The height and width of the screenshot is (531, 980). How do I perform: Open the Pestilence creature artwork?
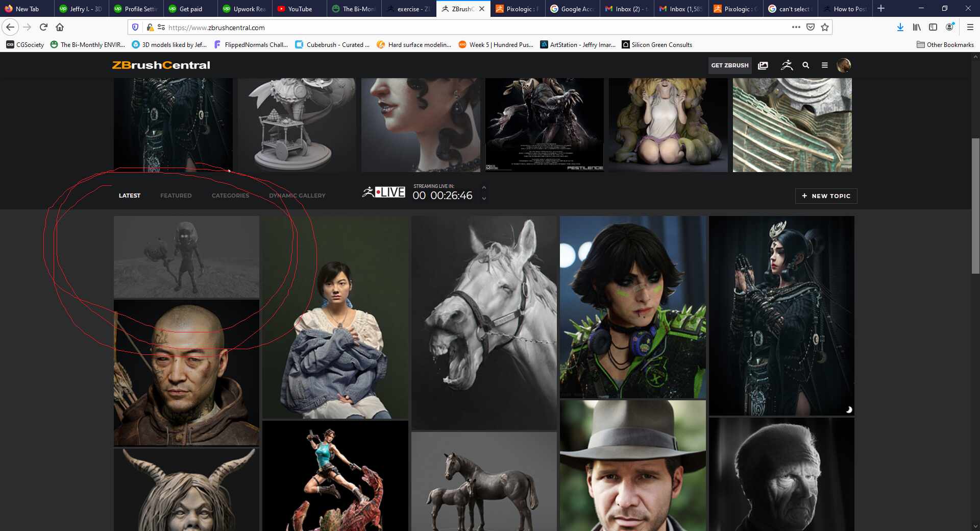pos(545,125)
